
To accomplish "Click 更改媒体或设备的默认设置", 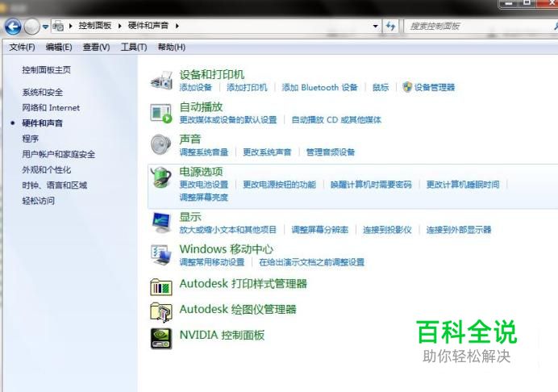I will tap(228, 119).
